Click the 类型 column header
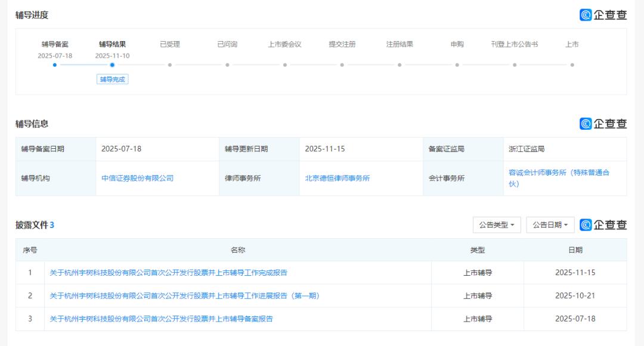This screenshot has width=644, height=346. point(477,250)
